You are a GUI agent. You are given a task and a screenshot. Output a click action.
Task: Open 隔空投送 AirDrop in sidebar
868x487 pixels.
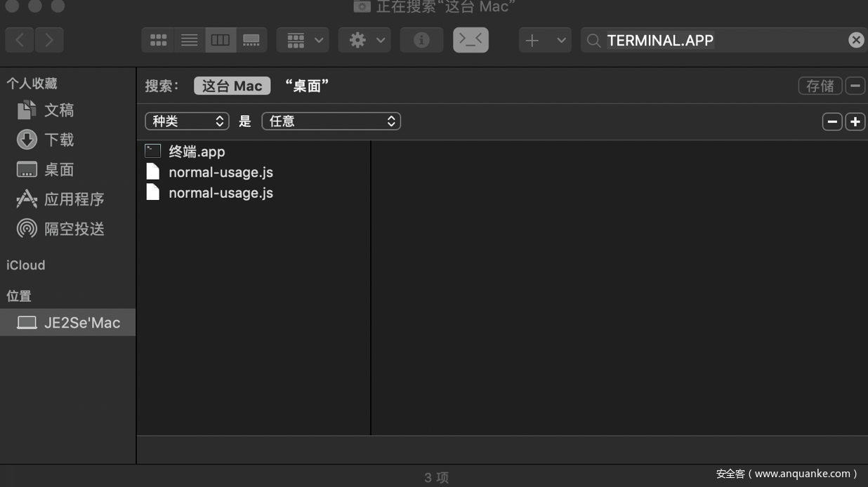(x=74, y=229)
